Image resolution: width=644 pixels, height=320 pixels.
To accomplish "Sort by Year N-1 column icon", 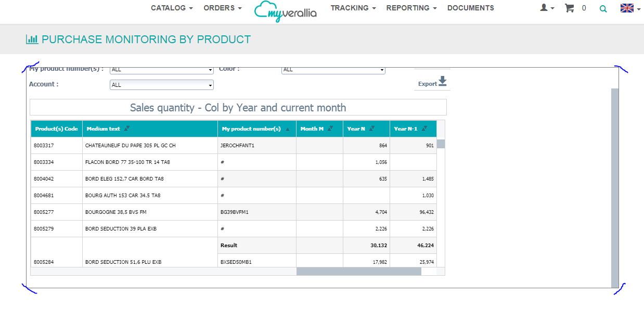I will click(x=424, y=129).
